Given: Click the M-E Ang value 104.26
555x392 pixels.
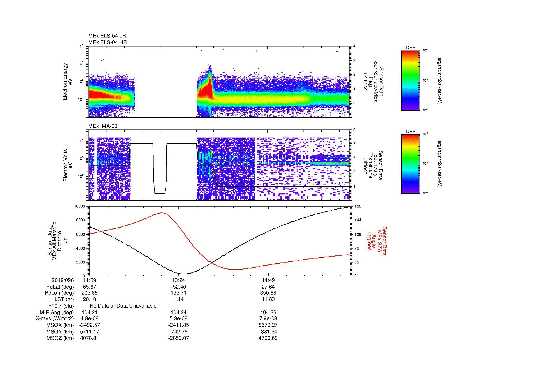Looking at the screenshot, I should 268,313.
